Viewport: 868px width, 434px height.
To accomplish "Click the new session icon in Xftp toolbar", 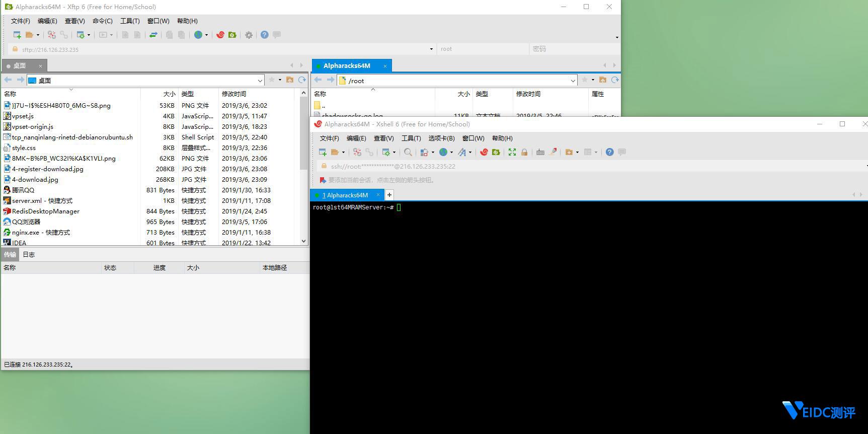I will point(17,35).
